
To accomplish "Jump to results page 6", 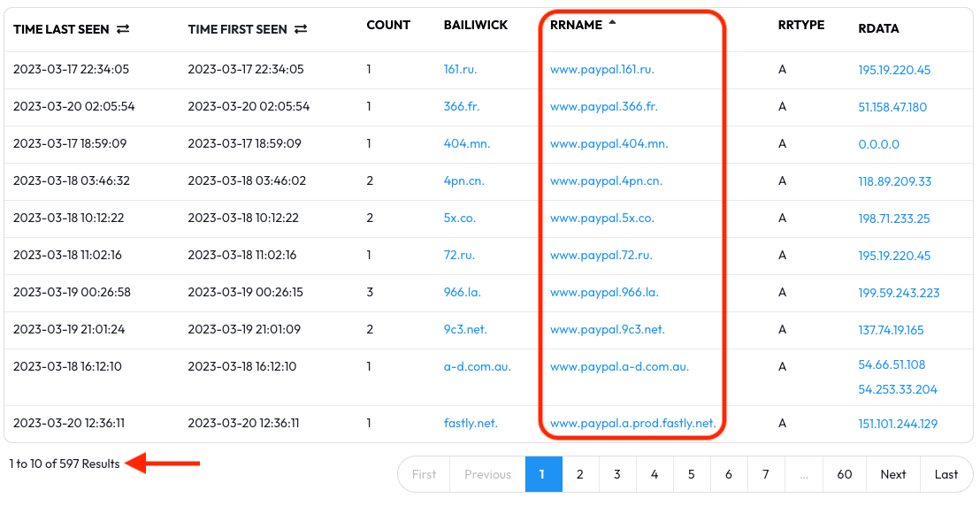I will pos(729,474).
